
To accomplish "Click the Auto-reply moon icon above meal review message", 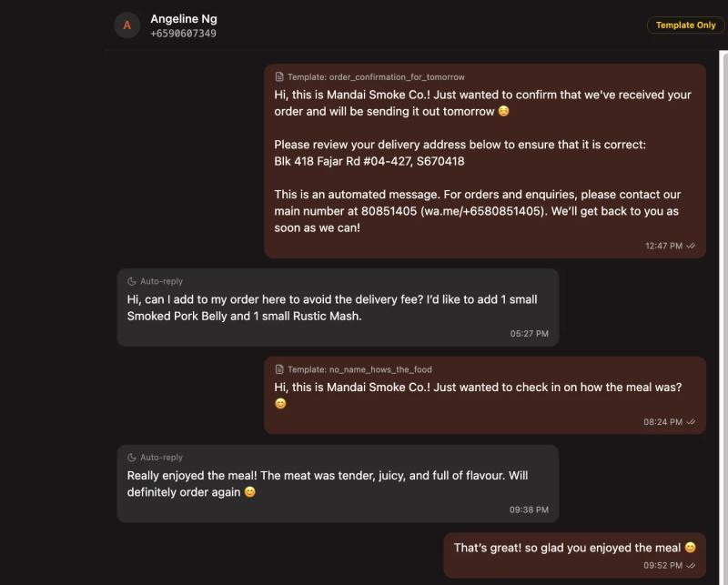I will pos(131,458).
